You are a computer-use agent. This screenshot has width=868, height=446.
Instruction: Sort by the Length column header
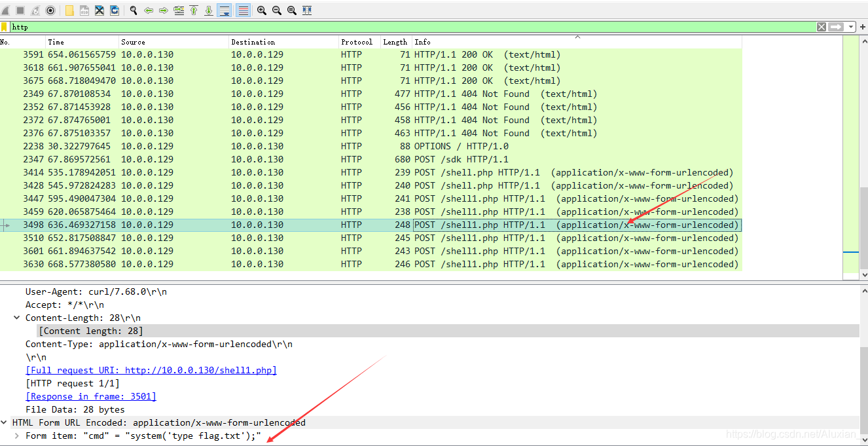click(x=397, y=42)
